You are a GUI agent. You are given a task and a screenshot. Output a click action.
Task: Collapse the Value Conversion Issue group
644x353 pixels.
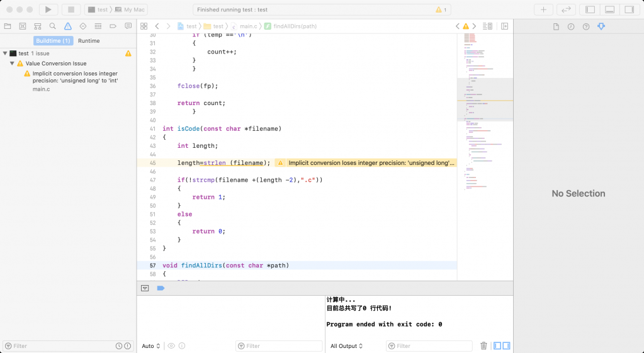[x=12, y=64]
